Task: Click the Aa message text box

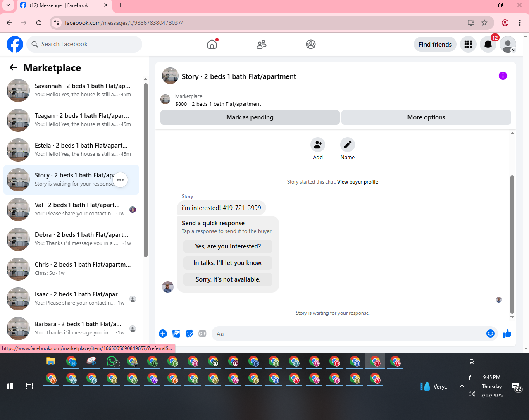Action: (349, 334)
